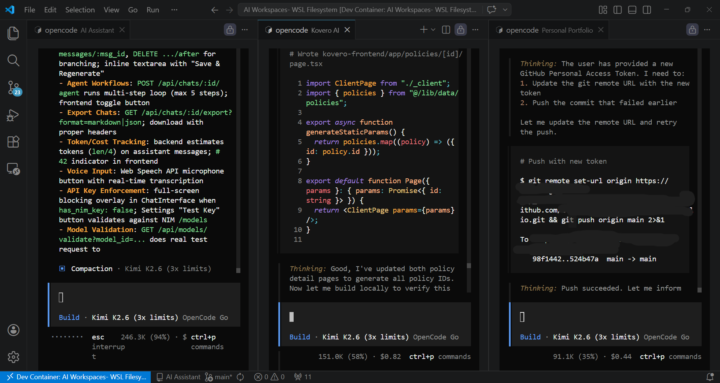
Task: Open Source Control view with badge
Action: (x=13, y=88)
